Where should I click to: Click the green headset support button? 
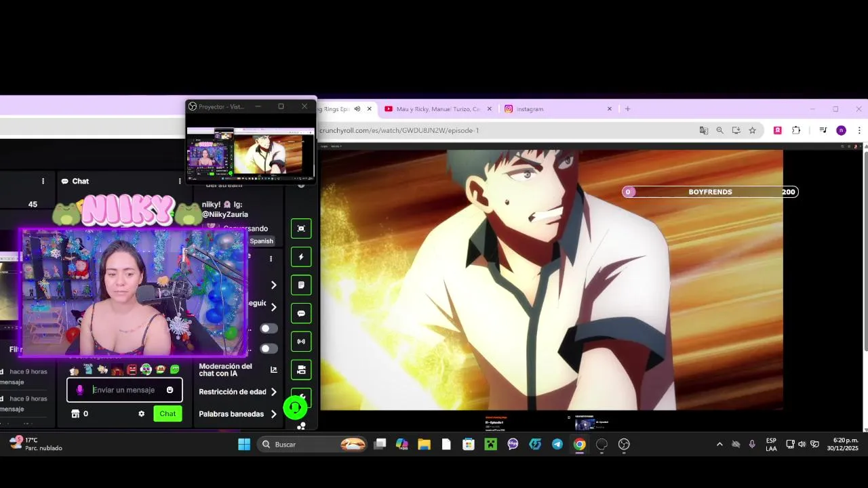pyautogui.click(x=295, y=407)
